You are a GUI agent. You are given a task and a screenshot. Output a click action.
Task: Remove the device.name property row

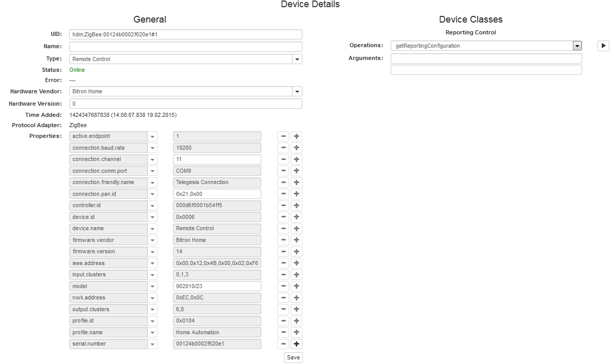click(284, 229)
